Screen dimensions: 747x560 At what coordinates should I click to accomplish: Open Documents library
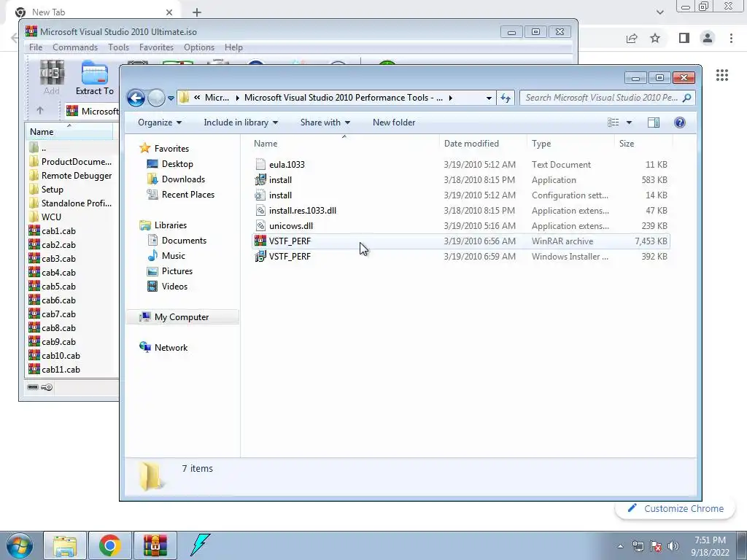click(x=177, y=241)
